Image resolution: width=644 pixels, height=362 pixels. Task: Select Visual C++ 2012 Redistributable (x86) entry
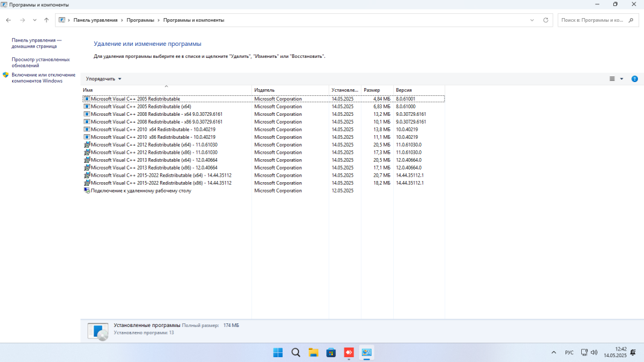pyautogui.click(x=263, y=153)
